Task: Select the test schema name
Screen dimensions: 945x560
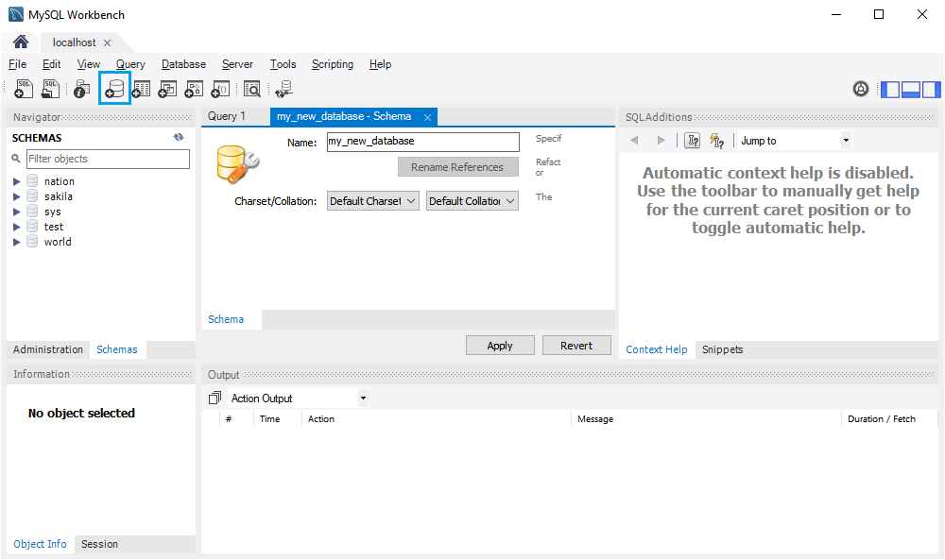Action: click(54, 227)
